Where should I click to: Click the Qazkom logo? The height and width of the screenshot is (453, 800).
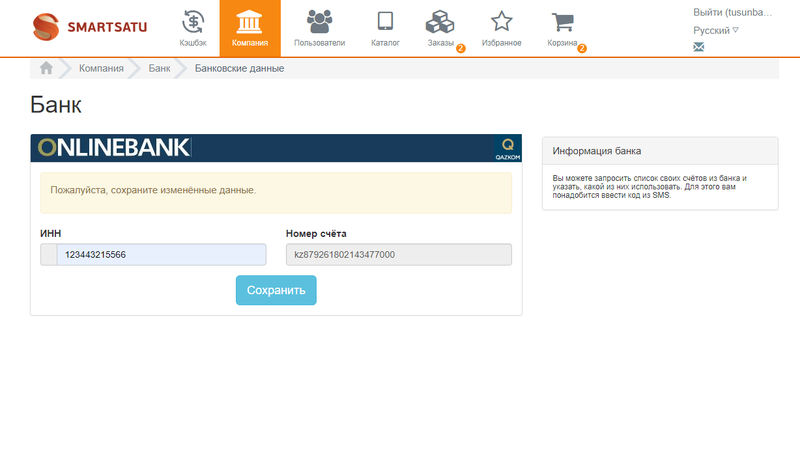click(x=508, y=148)
